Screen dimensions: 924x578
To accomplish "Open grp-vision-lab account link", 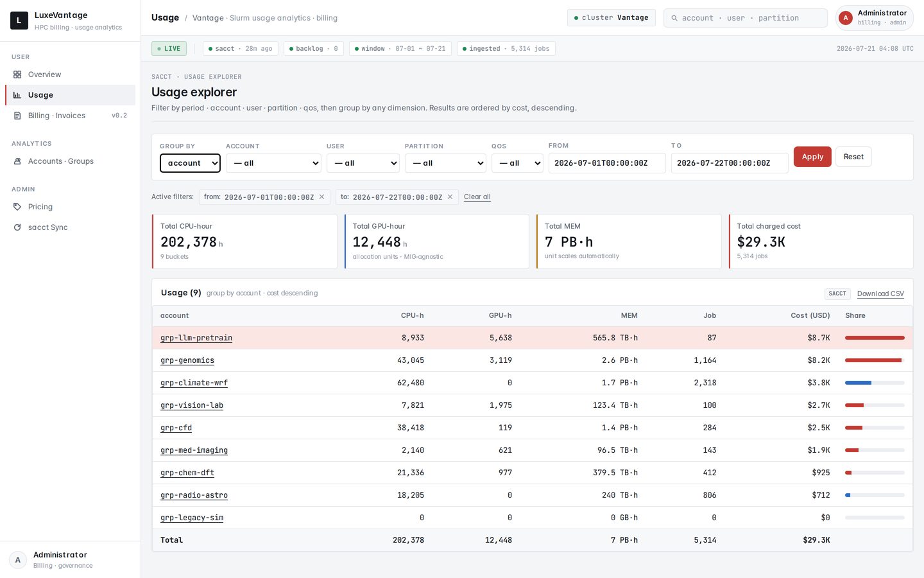I will [x=192, y=405].
